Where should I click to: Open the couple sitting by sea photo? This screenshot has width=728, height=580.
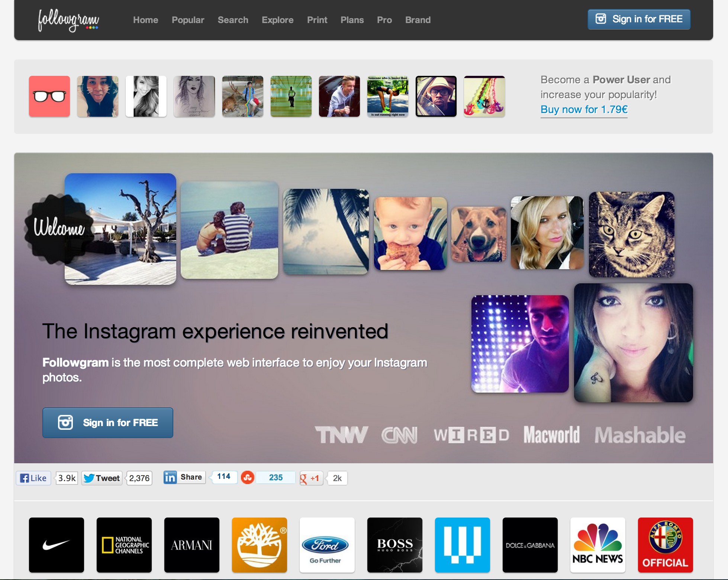(229, 230)
